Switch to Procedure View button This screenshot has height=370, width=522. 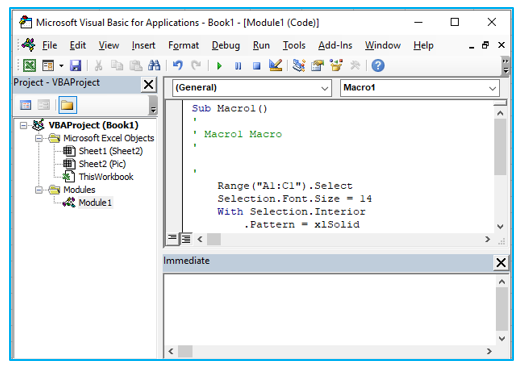coord(172,239)
